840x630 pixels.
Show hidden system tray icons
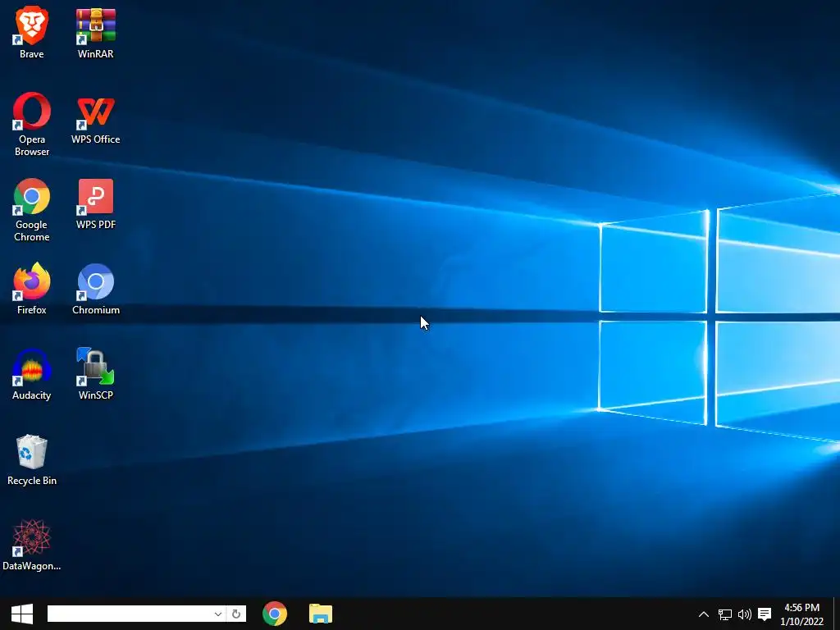pyautogui.click(x=703, y=614)
